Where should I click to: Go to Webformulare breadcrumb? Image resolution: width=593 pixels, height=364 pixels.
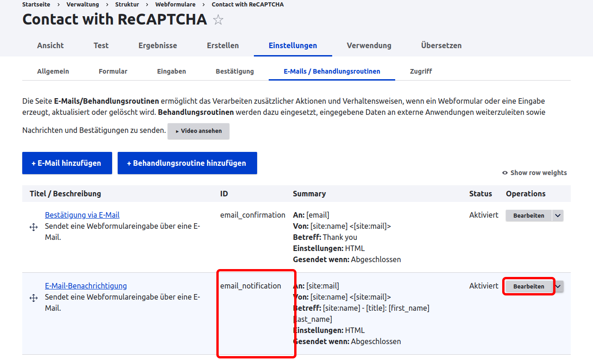click(x=175, y=4)
